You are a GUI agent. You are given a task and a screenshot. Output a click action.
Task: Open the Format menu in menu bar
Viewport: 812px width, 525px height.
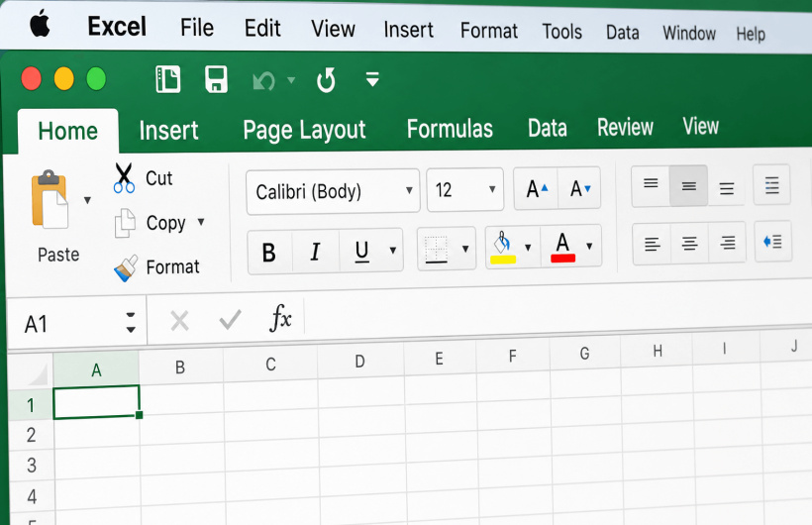[489, 31]
